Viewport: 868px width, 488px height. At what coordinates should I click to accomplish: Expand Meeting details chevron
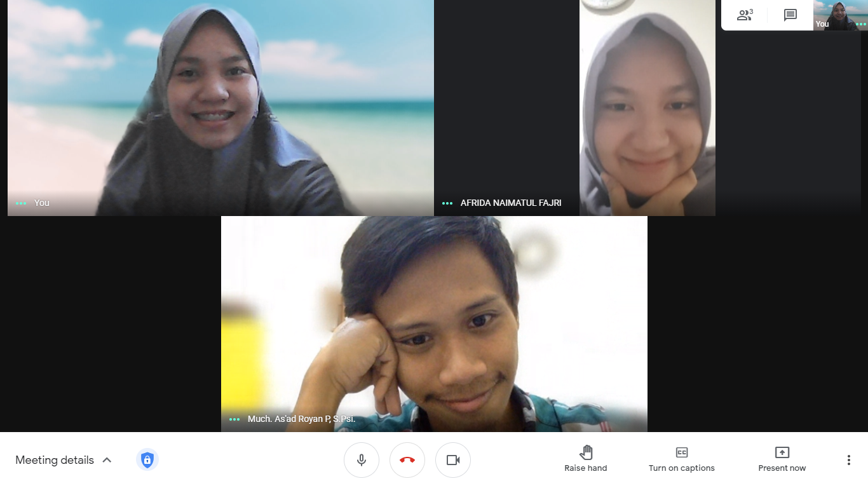tap(107, 460)
